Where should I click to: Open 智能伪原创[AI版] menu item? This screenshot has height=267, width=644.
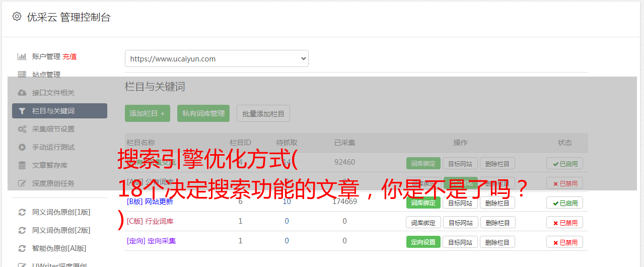pos(59,248)
